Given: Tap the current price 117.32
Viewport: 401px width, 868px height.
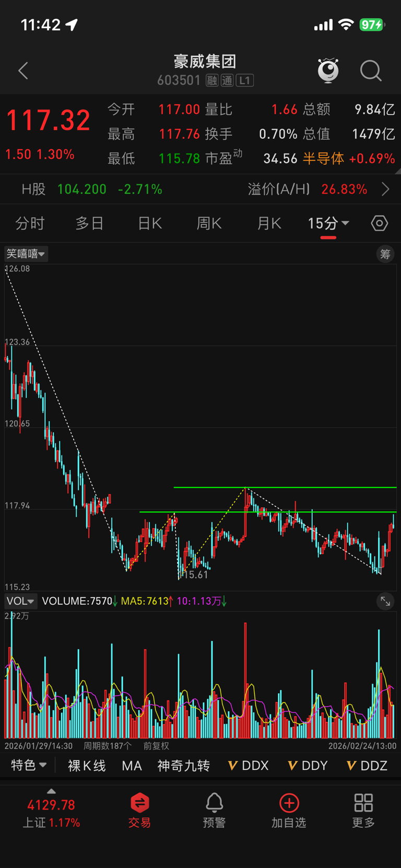Looking at the screenshot, I should 48,120.
